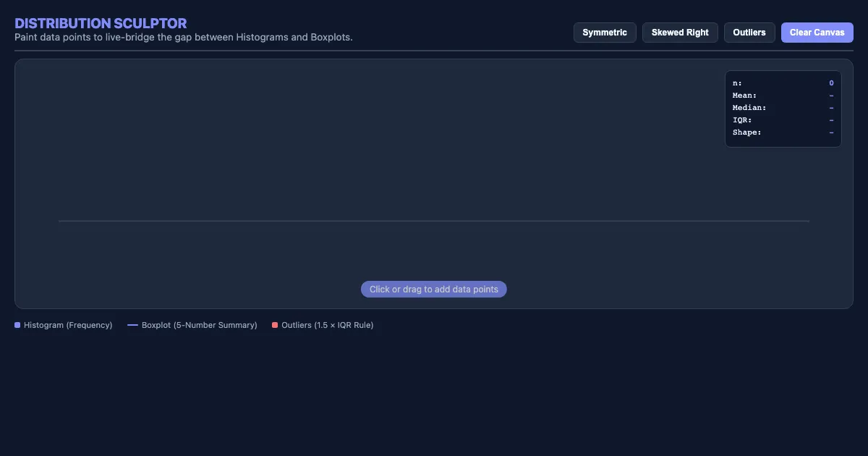The height and width of the screenshot is (456, 868).
Task: Select the Boxplot (5-Number Summary) legend line
Action: (x=132, y=326)
